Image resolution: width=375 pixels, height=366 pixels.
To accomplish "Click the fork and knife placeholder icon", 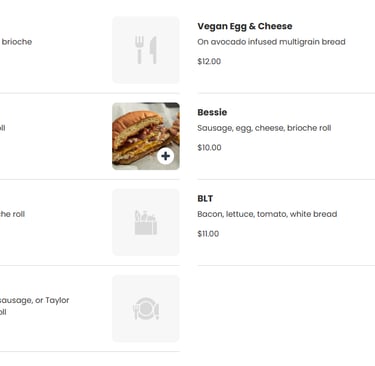I will [146, 50].
